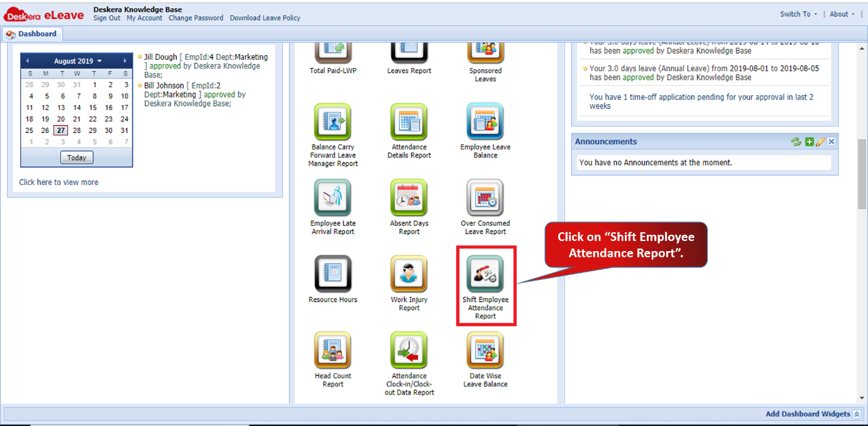868x426 pixels.
Task: Refresh the Announcements widget
Action: click(796, 142)
